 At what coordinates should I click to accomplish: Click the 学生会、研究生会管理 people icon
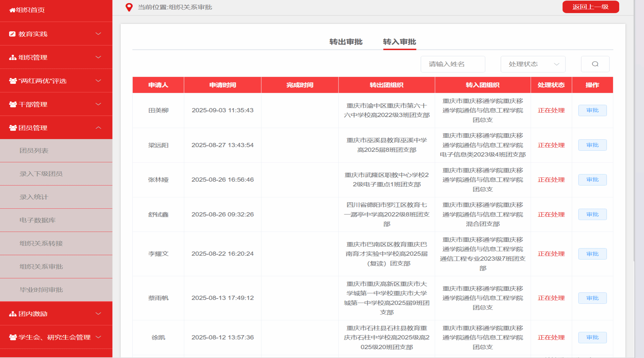click(x=13, y=337)
